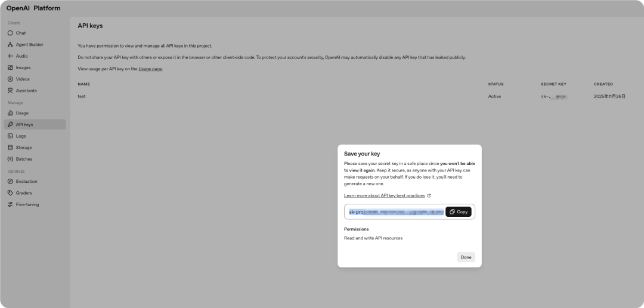
Task: Click Done to close the dialog
Action: 466,257
